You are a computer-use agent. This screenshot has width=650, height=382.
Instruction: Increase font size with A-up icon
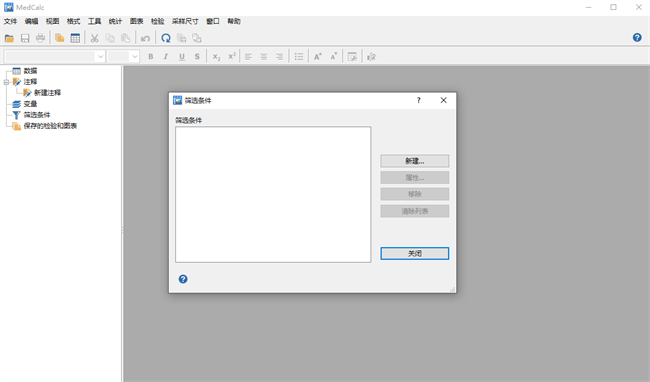(x=318, y=57)
